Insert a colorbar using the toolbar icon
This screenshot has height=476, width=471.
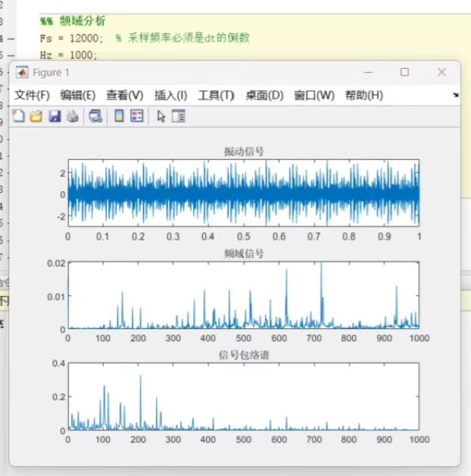point(119,116)
